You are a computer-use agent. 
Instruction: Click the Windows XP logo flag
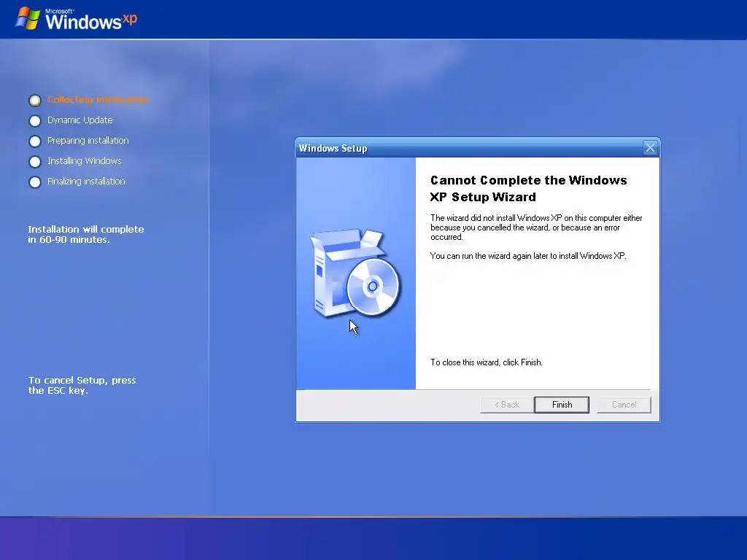pyautogui.click(x=27, y=19)
